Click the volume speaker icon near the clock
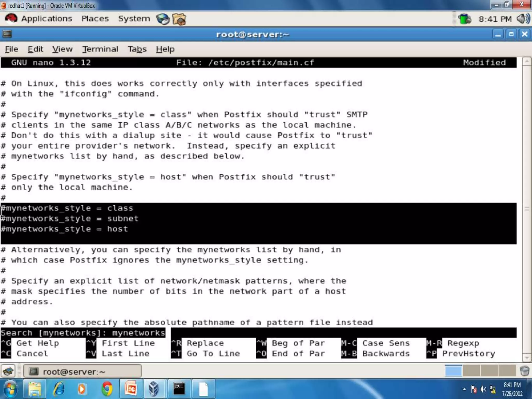The width and height of the screenshot is (532, 399). tap(523, 19)
